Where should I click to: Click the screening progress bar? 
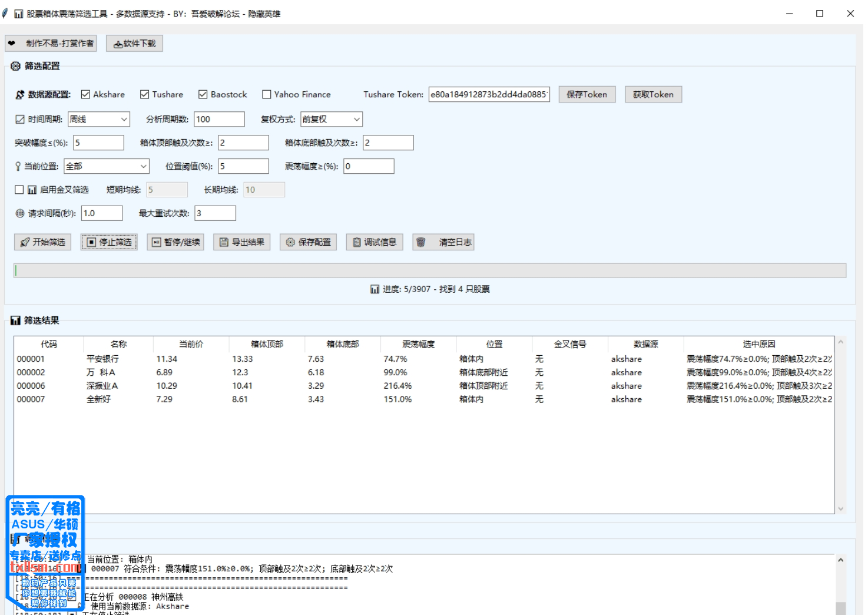pyautogui.click(x=430, y=270)
